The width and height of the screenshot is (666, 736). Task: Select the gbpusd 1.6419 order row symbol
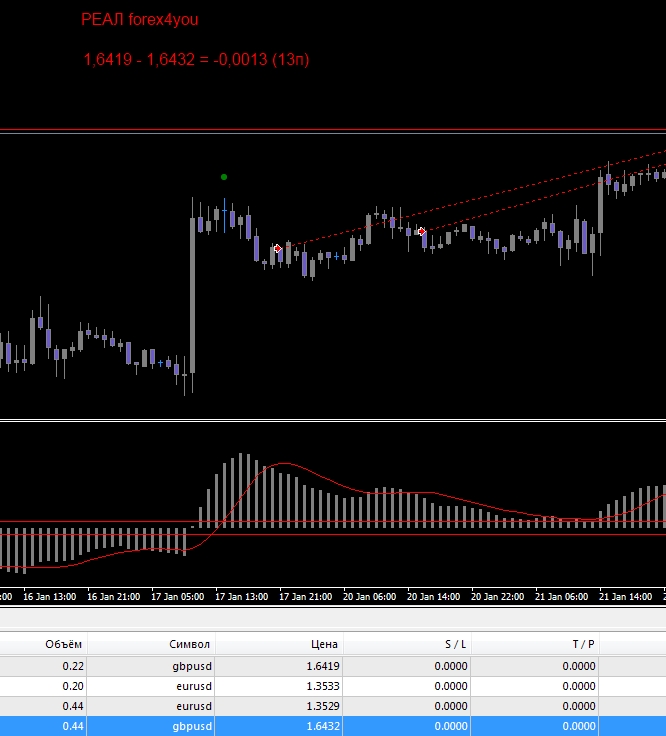click(191, 666)
